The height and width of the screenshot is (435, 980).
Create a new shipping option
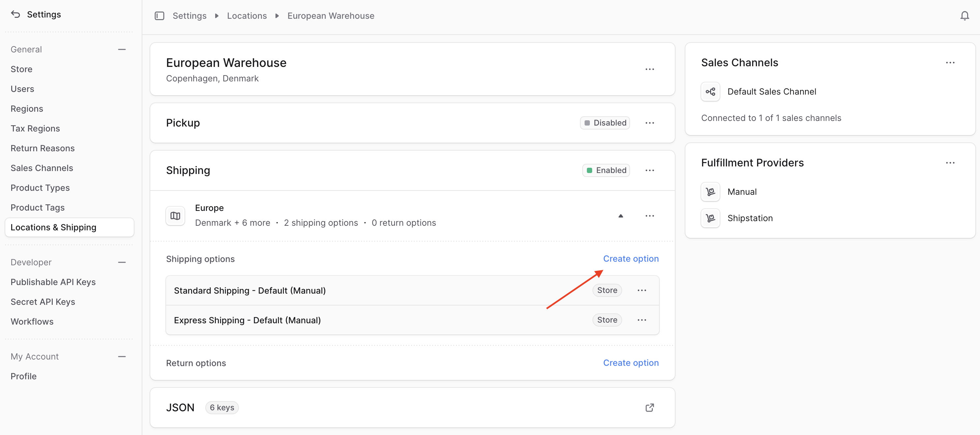(631, 258)
